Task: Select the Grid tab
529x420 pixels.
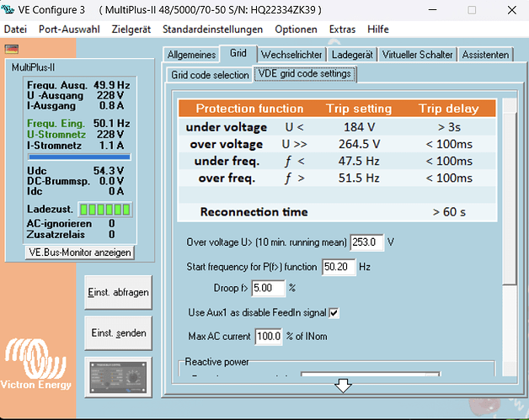Action: coord(238,53)
